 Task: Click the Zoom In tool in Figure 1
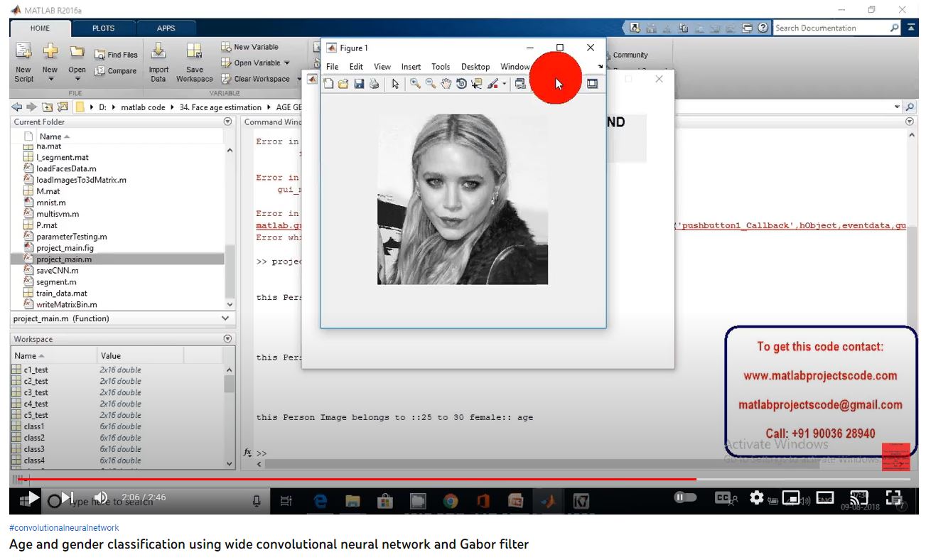coord(415,84)
